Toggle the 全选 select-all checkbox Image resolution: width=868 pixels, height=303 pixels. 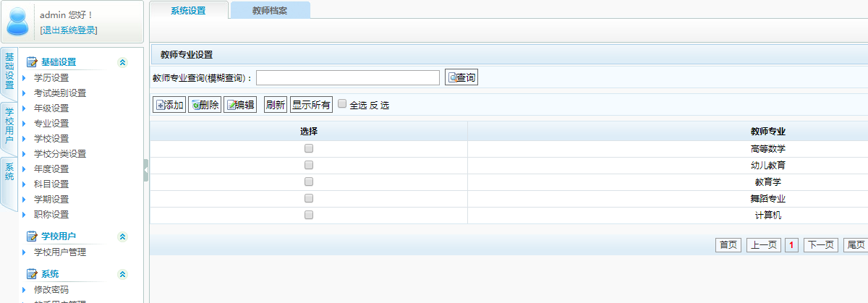(342, 103)
